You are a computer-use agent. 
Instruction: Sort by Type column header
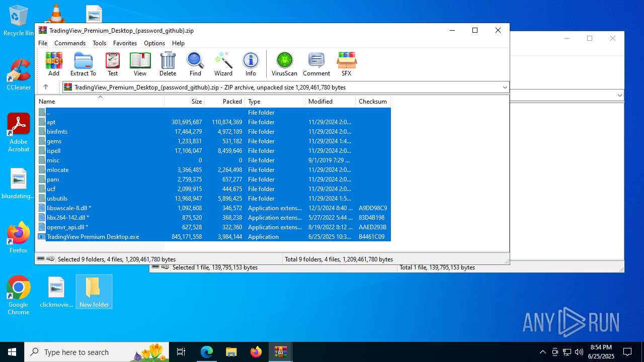(x=275, y=101)
